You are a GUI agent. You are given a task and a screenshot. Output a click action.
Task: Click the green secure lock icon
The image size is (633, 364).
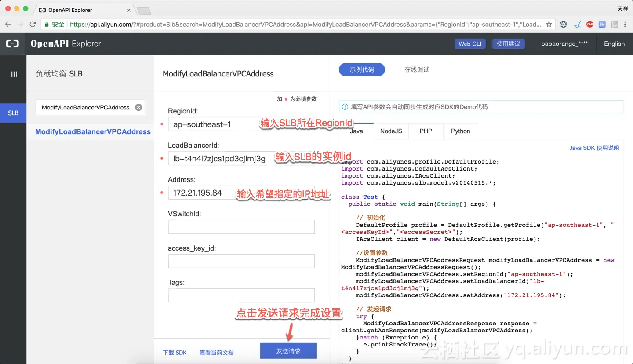[46, 25]
